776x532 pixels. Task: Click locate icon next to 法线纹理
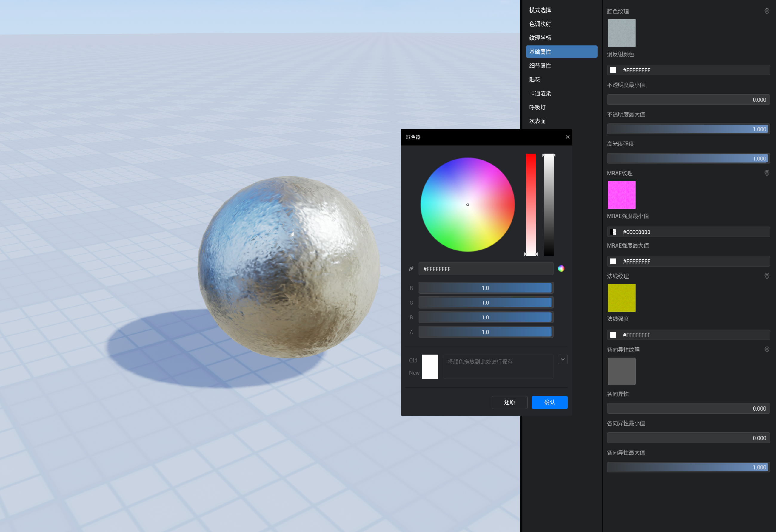point(767,276)
